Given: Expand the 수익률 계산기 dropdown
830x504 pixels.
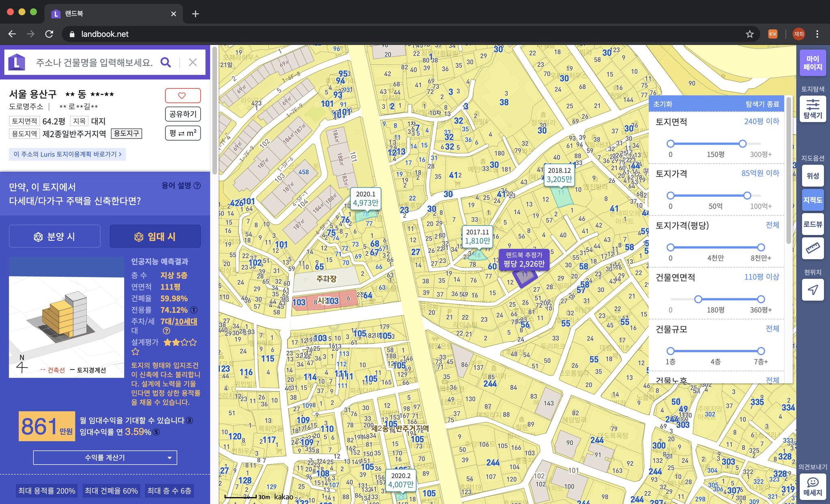Looking at the screenshot, I should 105,457.
